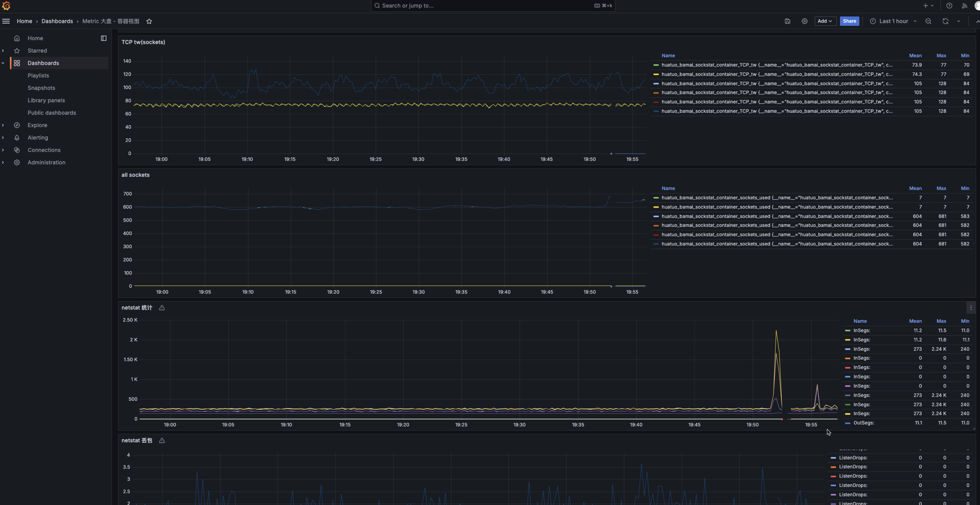The width and height of the screenshot is (980, 505).
Task: Open Last 1 hour time range picker
Action: (x=894, y=21)
